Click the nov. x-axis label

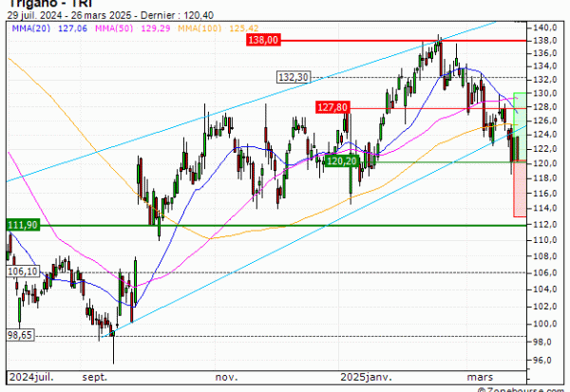click(226, 377)
